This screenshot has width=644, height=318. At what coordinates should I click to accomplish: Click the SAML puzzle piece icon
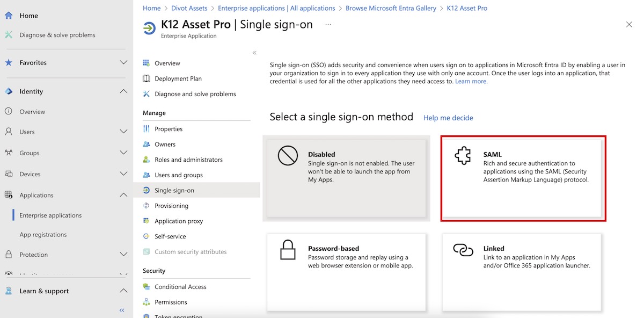coord(463,156)
